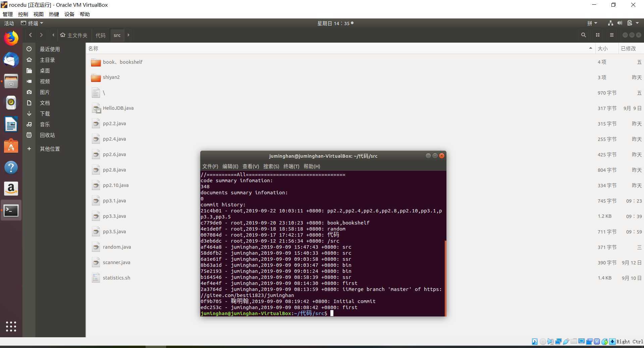Open terminal 终端(T) menu
Screen dimensions: 644x348
click(x=291, y=166)
